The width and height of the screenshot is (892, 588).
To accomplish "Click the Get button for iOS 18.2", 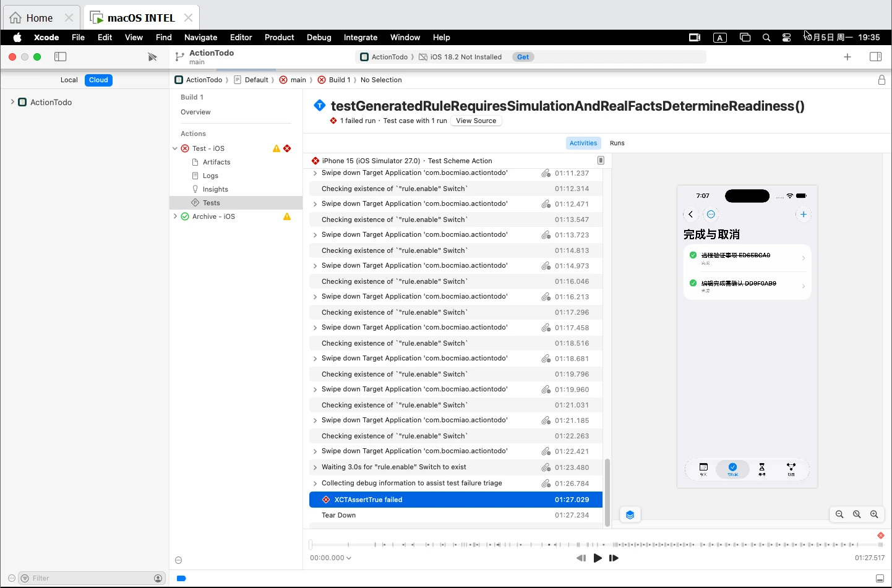I will pos(523,57).
